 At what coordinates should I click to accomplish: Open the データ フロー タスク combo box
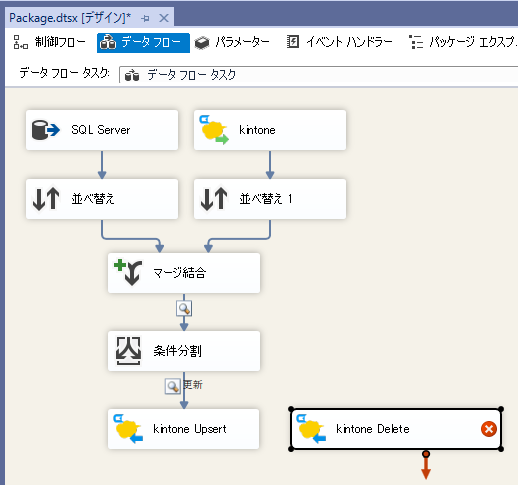point(318,75)
